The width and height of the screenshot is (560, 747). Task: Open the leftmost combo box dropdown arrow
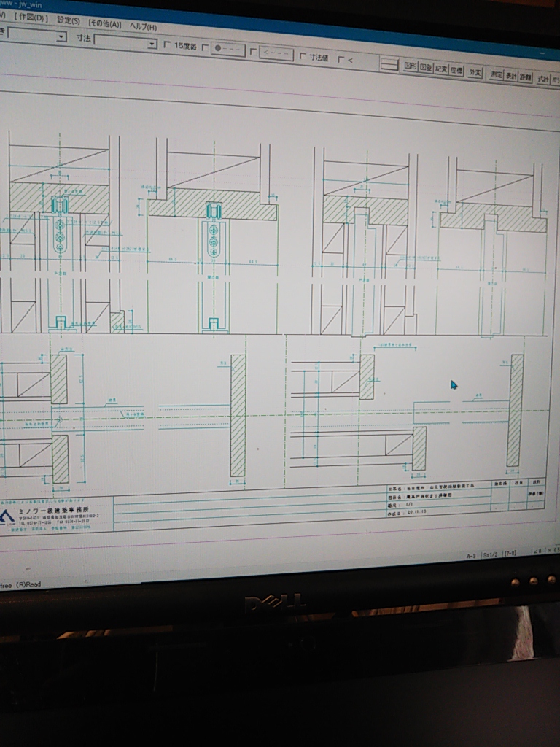click(x=61, y=36)
